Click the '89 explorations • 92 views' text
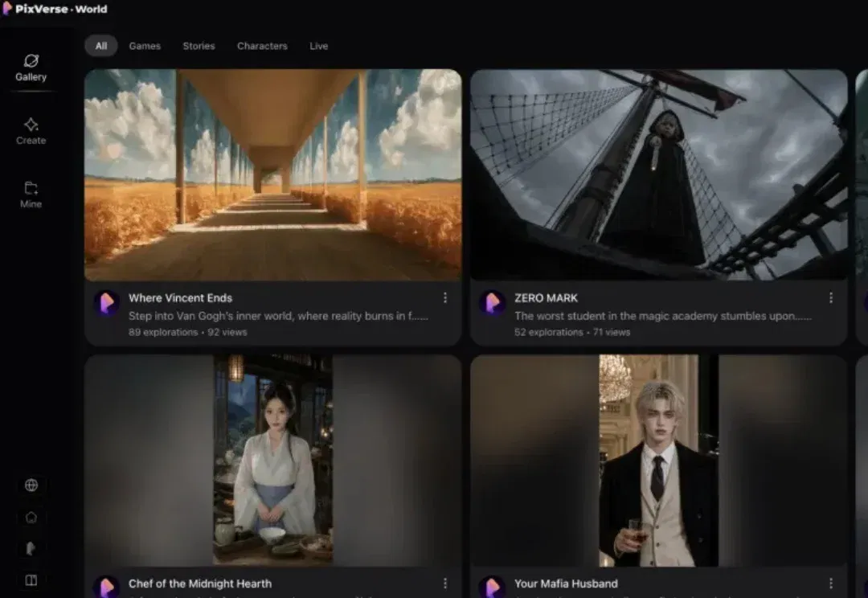Viewport: 868px width, 598px height. 187,332
